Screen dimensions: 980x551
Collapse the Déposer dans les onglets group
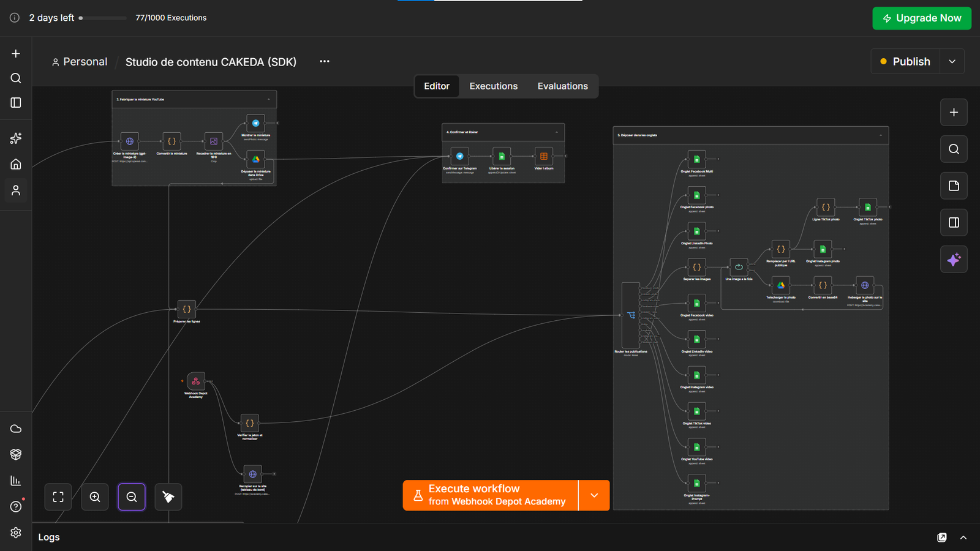881,135
